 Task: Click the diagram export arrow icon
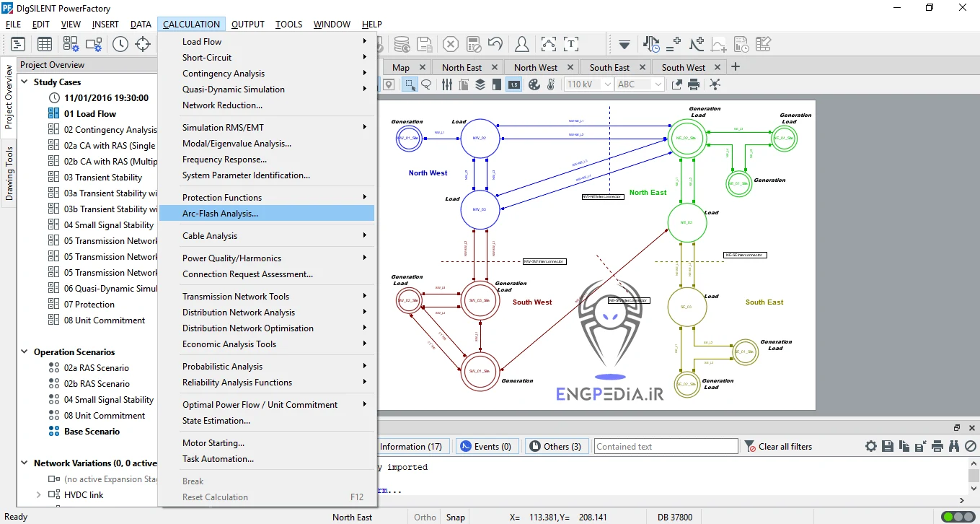676,84
